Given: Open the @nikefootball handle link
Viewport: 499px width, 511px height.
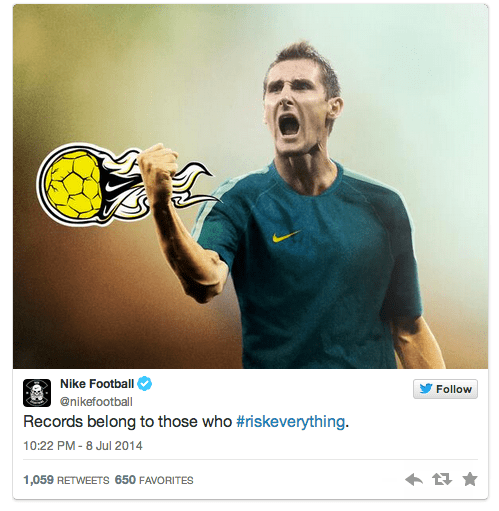Looking at the screenshot, I should [96, 402].
